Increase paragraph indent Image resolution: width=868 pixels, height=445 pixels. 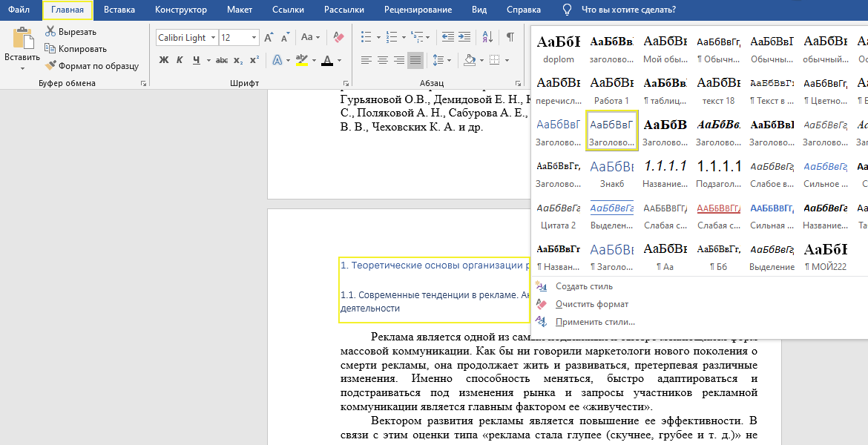[464, 37]
